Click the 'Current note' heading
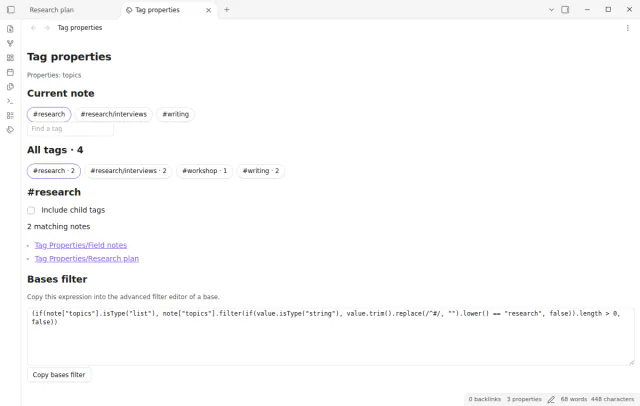 (61, 93)
